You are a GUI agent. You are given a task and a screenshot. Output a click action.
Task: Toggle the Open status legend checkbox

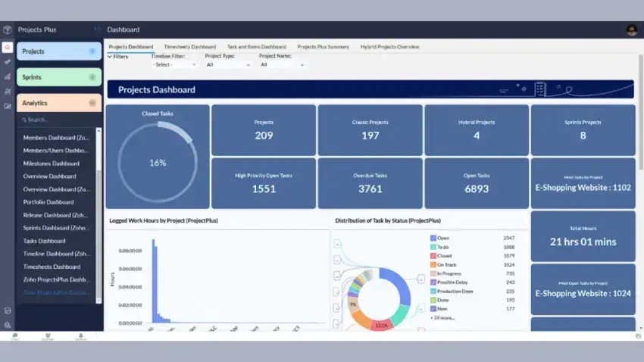pyautogui.click(x=433, y=238)
